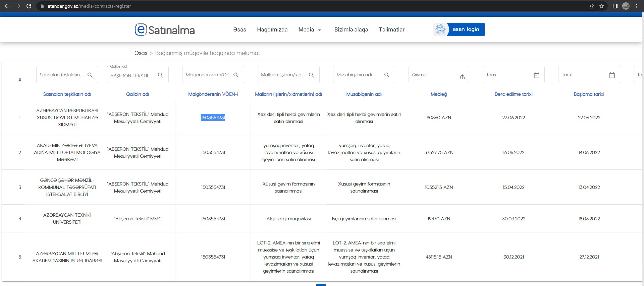Reload the page in browser
Screen dimensions: 644x286
coord(29,6)
